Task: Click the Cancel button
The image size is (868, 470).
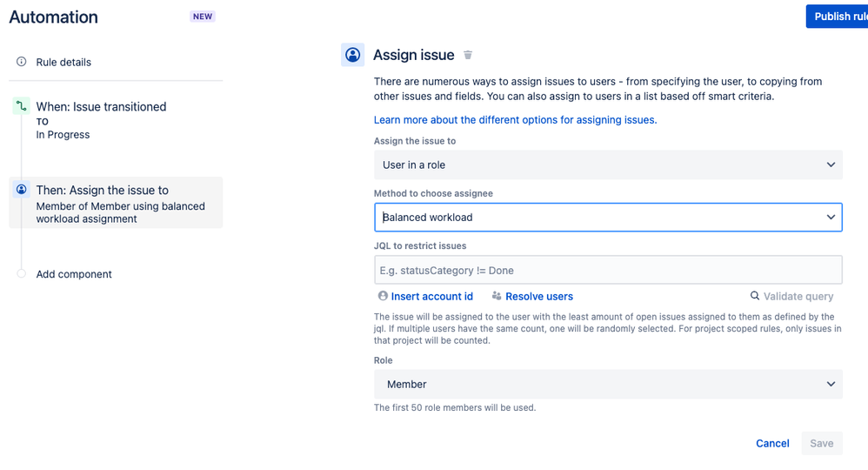Action: coord(772,443)
